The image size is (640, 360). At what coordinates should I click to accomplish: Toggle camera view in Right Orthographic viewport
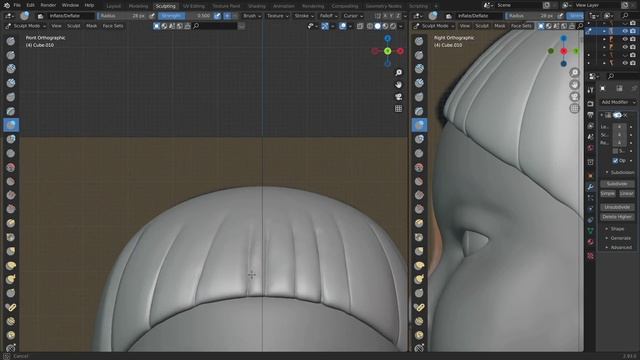pos(574,97)
